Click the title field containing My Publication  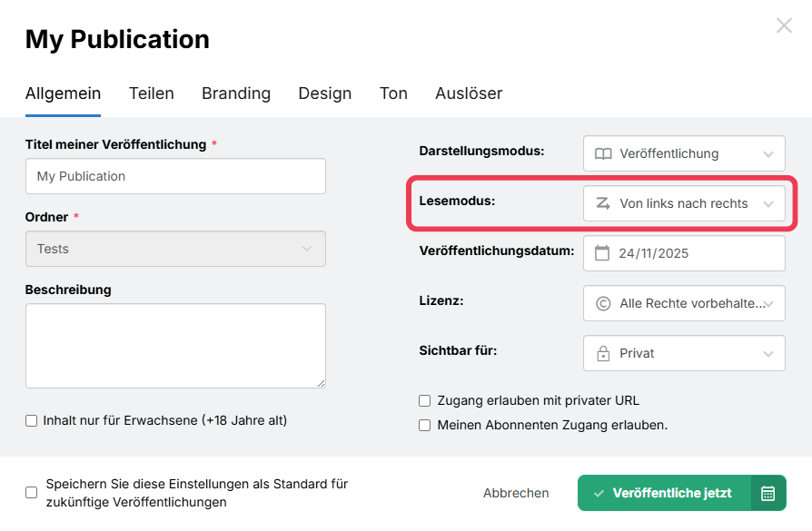coord(175,176)
